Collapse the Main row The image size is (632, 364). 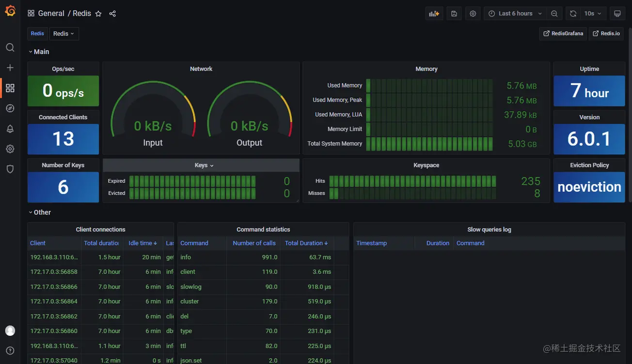coord(39,52)
